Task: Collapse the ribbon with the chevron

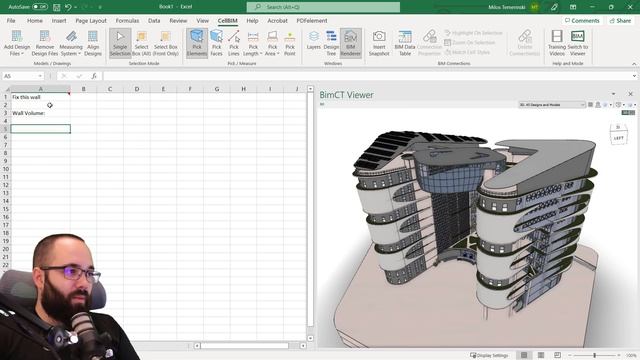Action: tap(634, 64)
